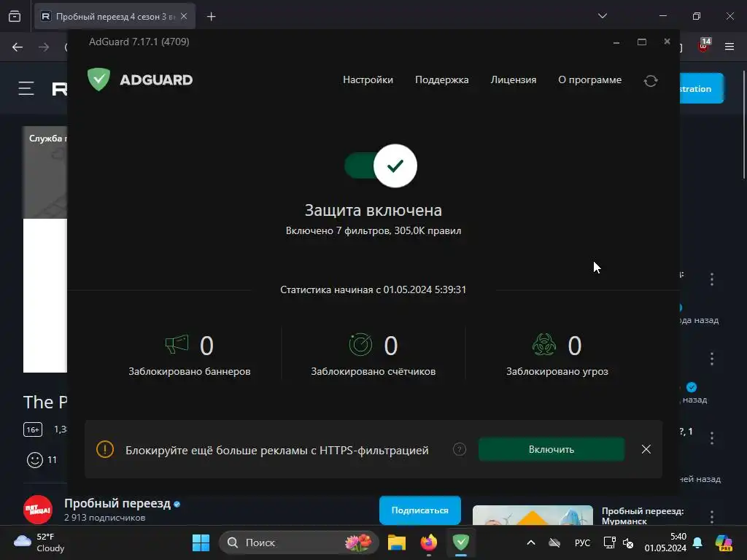
Task: Open the Пробный переезд channel link
Action: [x=117, y=503]
